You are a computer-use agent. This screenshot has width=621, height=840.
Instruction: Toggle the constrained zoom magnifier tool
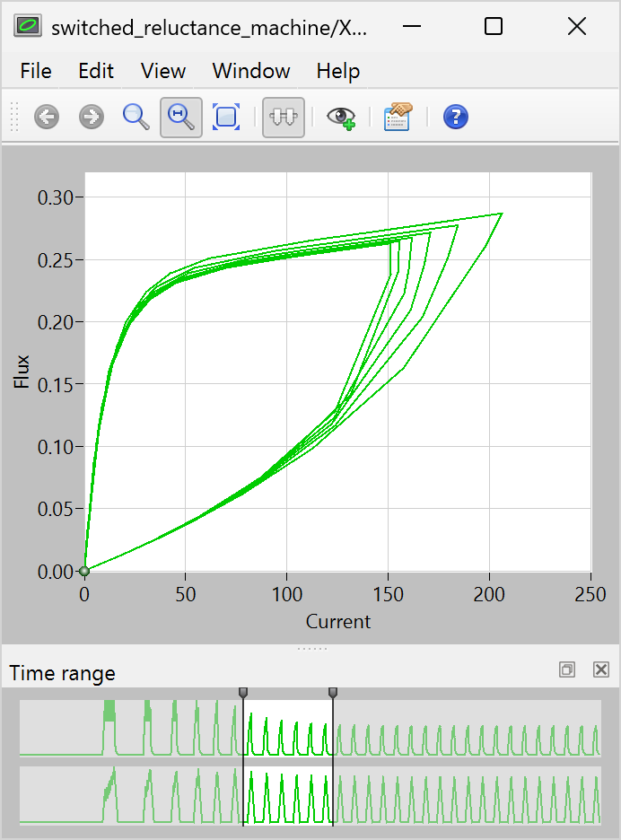tap(181, 117)
